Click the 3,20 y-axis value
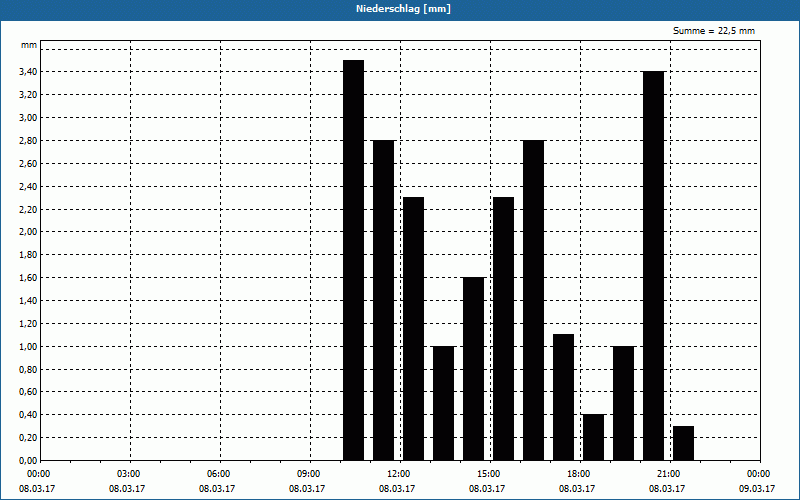 28,95
